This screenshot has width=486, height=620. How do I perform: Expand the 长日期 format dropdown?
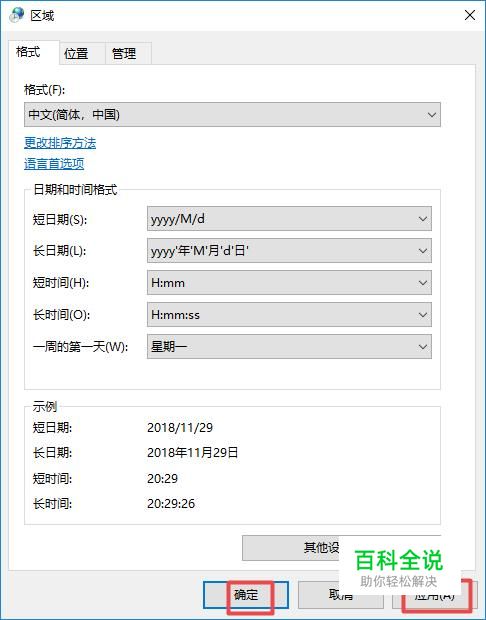[289, 251]
